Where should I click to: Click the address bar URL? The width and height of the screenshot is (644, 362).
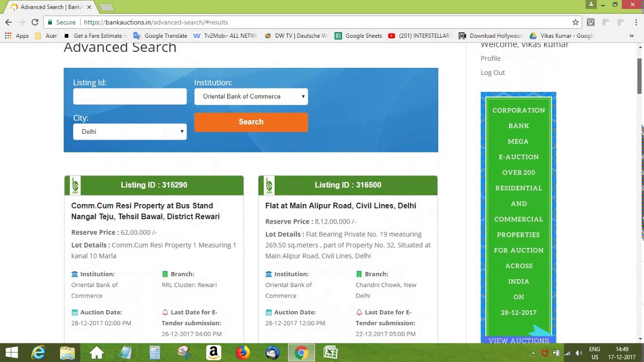point(156,22)
